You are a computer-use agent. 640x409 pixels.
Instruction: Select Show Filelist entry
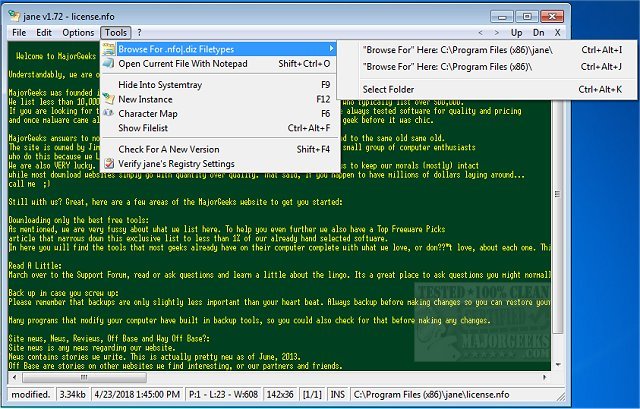(x=219, y=128)
